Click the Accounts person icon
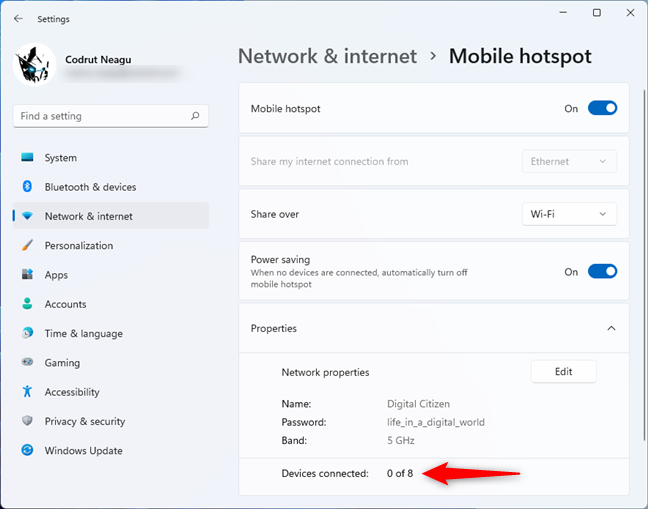648x509 pixels. pyautogui.click(x=27, y=304)
